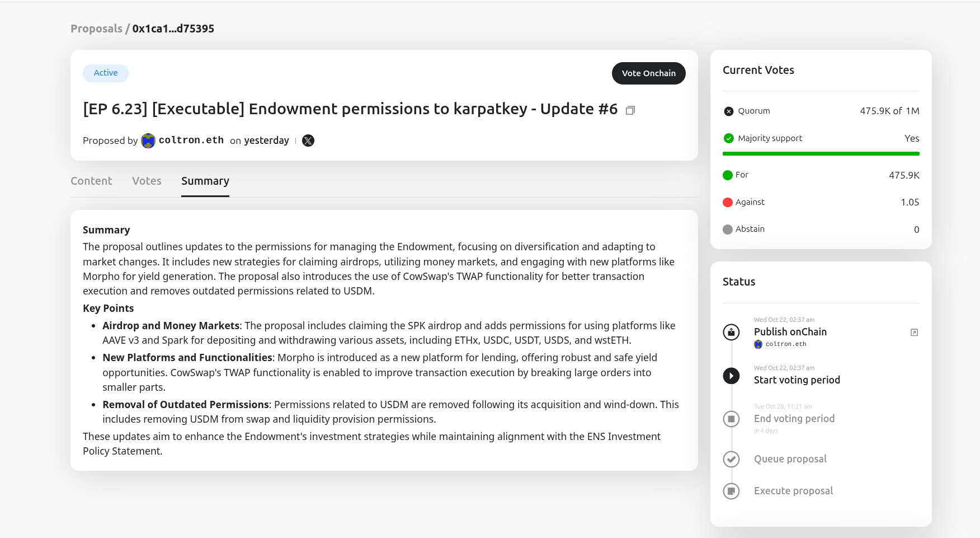Click the Execute proposal step icon

pyautogui.click(x=731, y=491)
